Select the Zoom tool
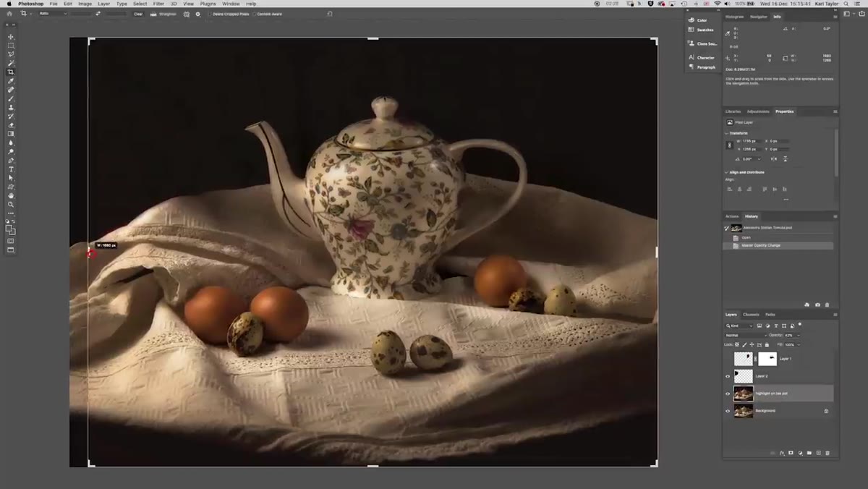The height and width of the screenshot is (489, 868). point(11,204)
